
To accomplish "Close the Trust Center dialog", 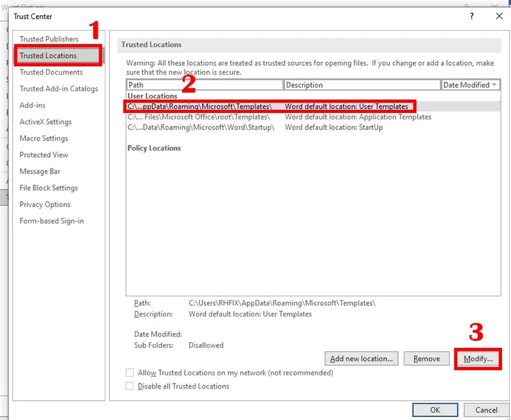I will click(x=499, y=16).
